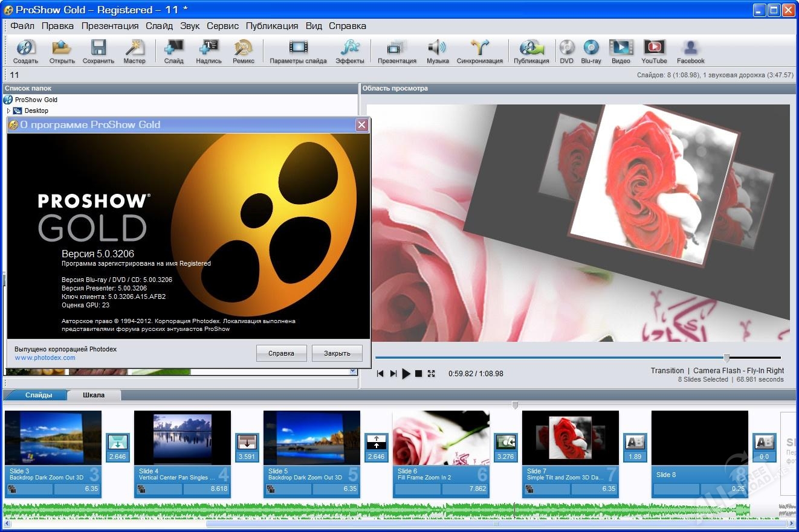Screen dimensions: 799x532
Task: Open the Effects (Эффекты) fx icon
Action: pyautogui.click(x=350, y=49)
